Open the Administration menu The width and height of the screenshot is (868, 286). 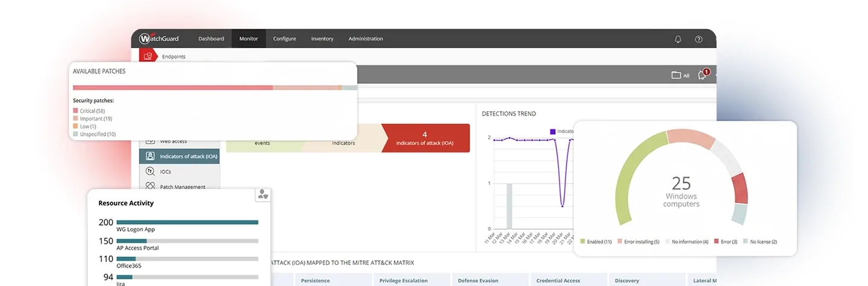pos(365,39)
